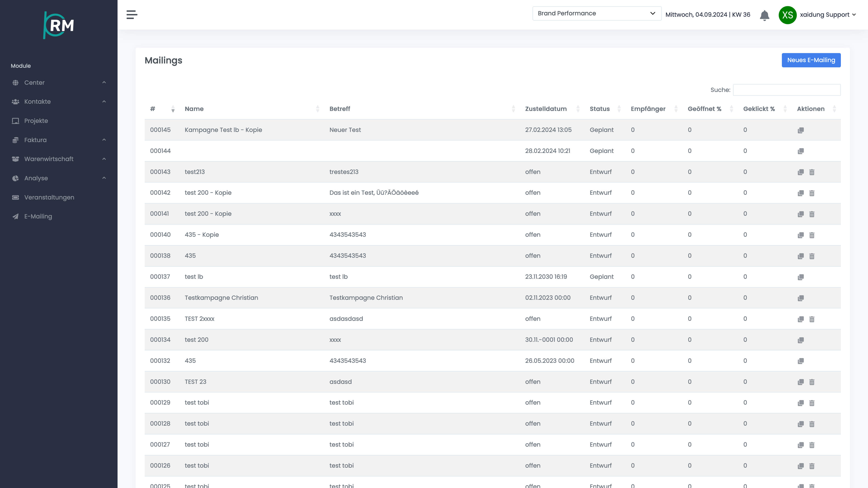Expand the Analyse module chevron
Viewport: 868px width, 488px height.
pos(104,178)
